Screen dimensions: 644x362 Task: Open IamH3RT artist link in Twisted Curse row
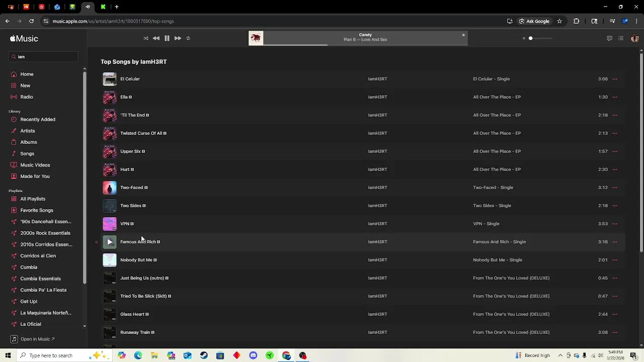[377, 133]
